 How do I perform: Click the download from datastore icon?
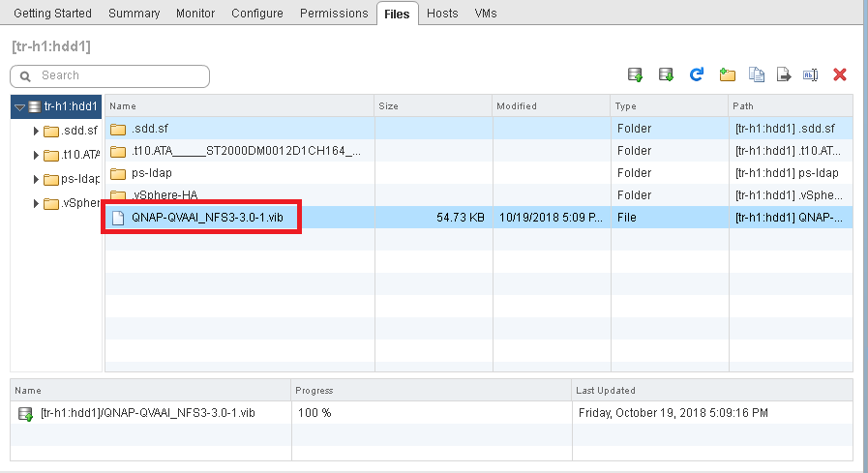(x=666, y=74)
